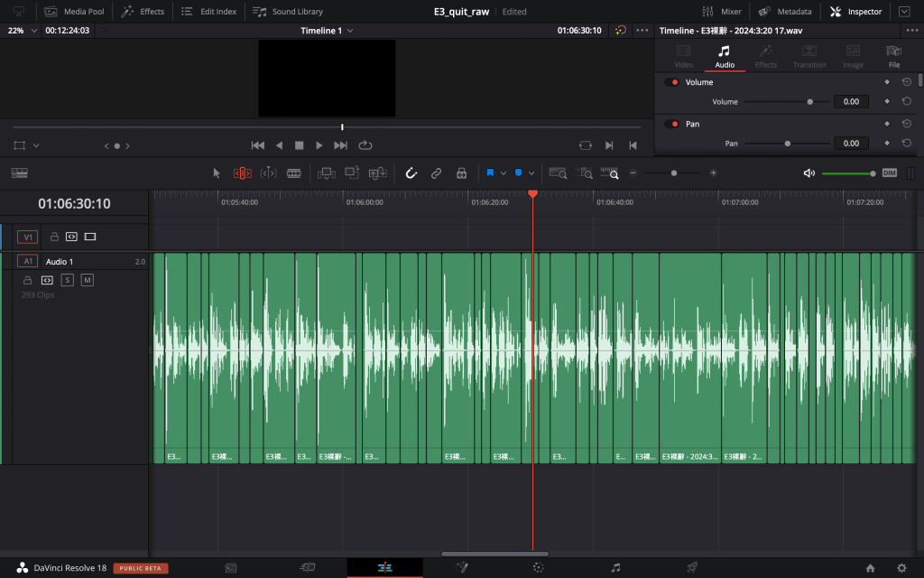Switch to the File inspector tab
Image resolution: width=924 pixels, height=578 pixels.
pyautogui.click(x=893, y=56)
